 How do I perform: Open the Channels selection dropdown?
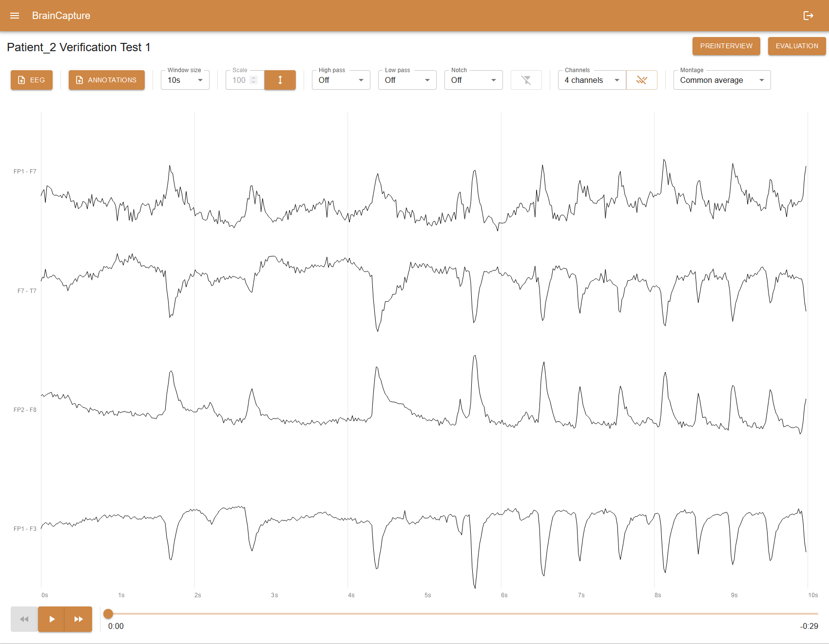592,80
